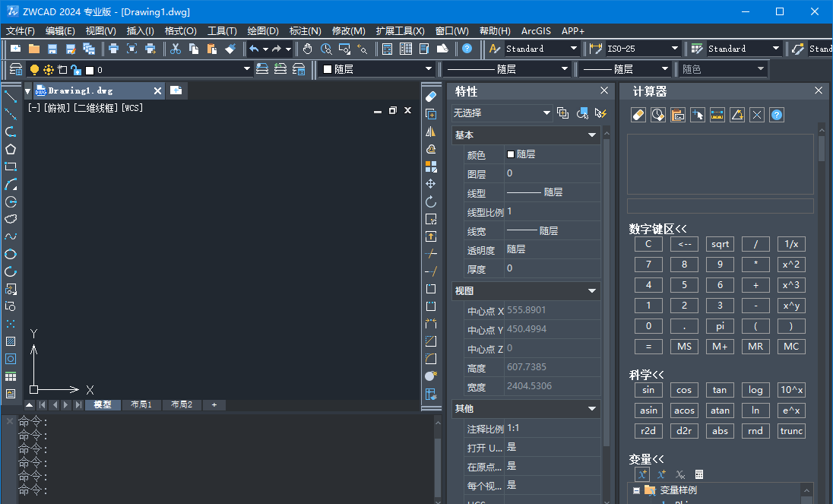Open the 绘图(D) menu
Screen dimensions: 833x504
point(263,31)
